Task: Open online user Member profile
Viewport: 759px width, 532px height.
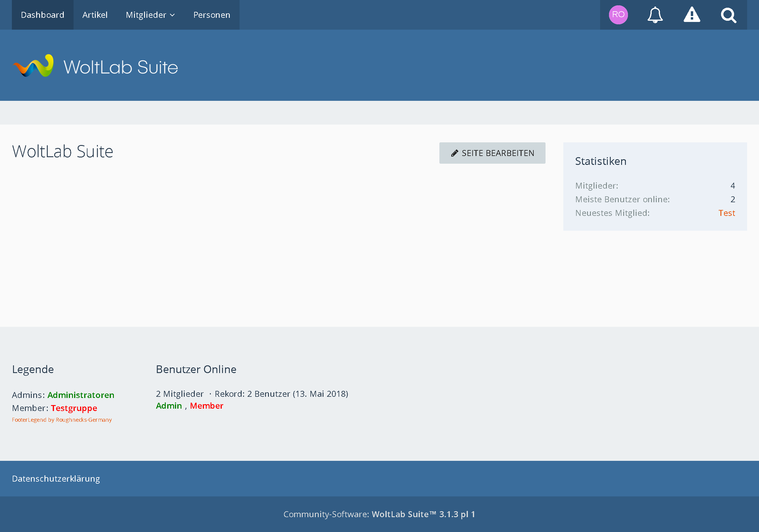Action: click(x=207, y=406)
